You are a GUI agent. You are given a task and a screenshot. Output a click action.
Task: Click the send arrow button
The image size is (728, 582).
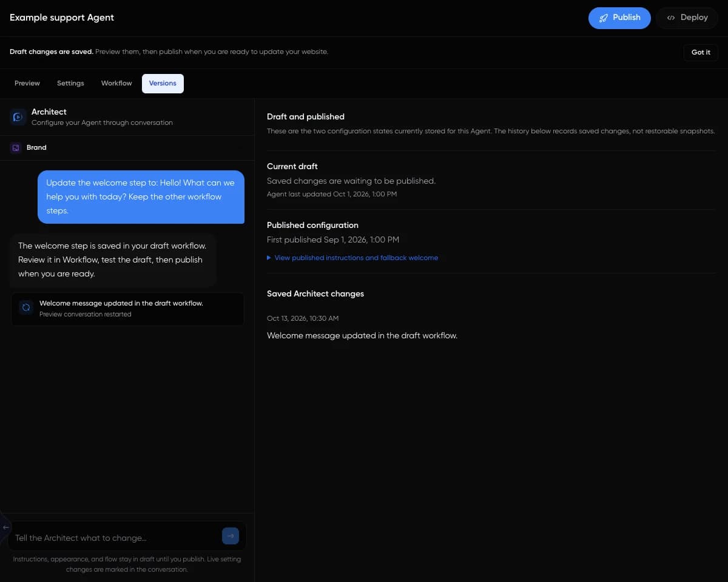pos(231,536)
